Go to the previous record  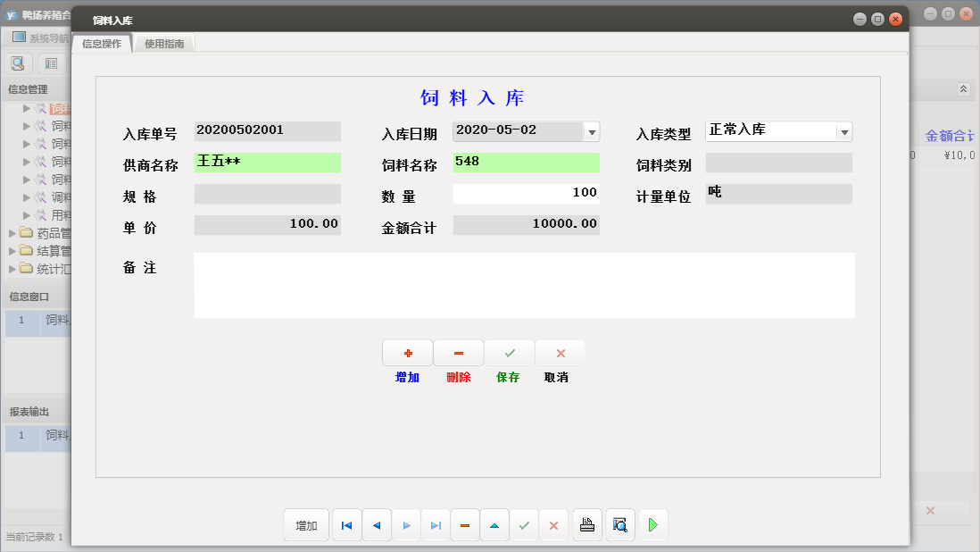click(x=376, y=525)
